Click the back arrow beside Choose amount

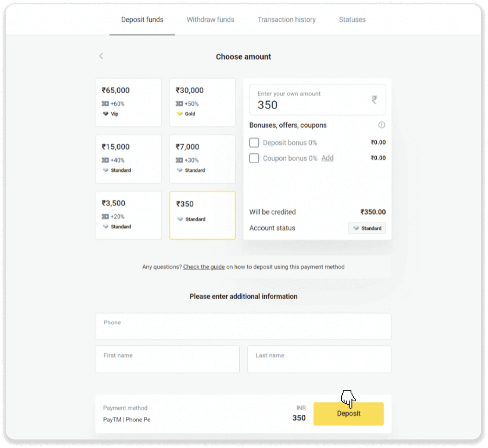pyautogui.click(x=101, y=56)
